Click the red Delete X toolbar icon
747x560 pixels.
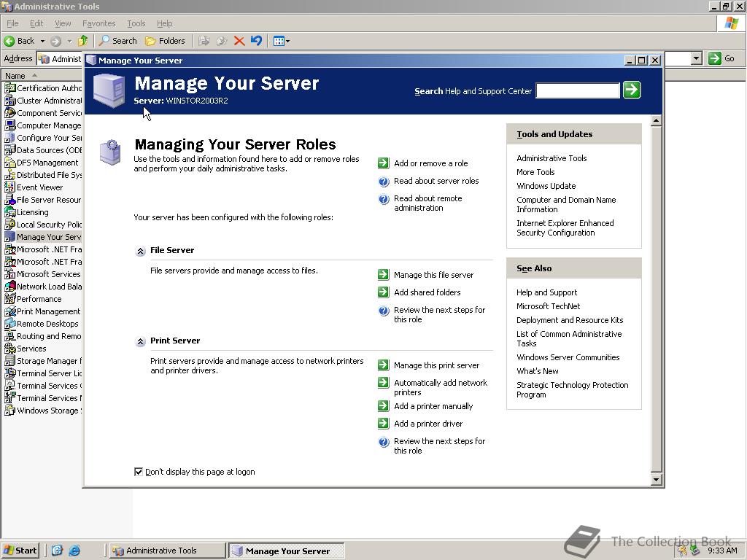tap(239, 41)
